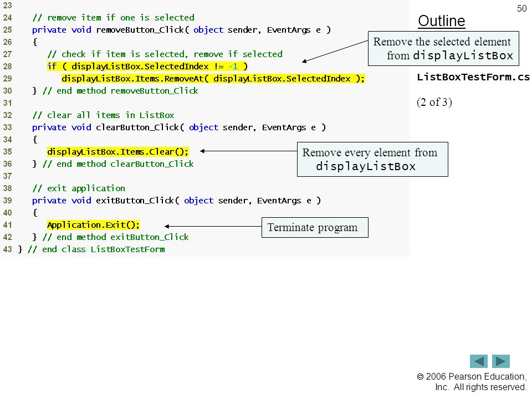Go to the previous slide arrow button

(x=478, y=361)
